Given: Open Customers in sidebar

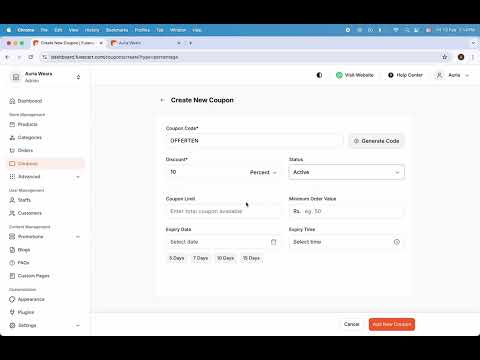Looking at the screenshot, I should (25, 213).
